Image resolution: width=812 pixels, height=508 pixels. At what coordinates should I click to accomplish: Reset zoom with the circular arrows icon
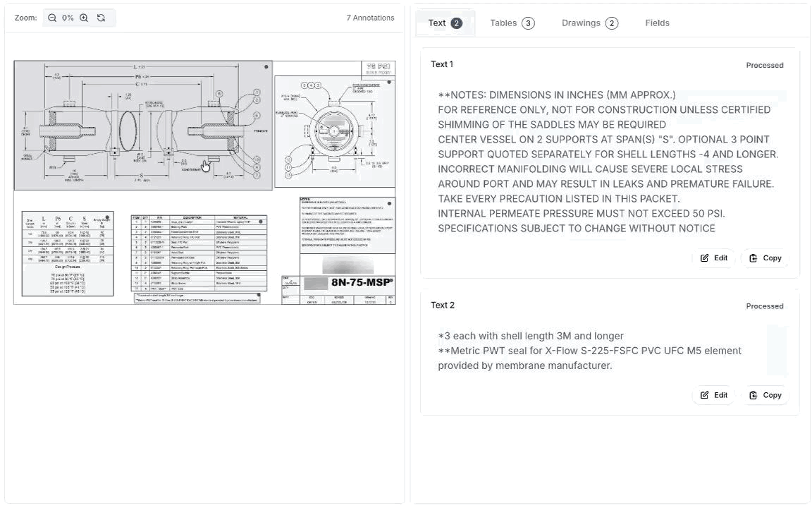coord(101,18)
